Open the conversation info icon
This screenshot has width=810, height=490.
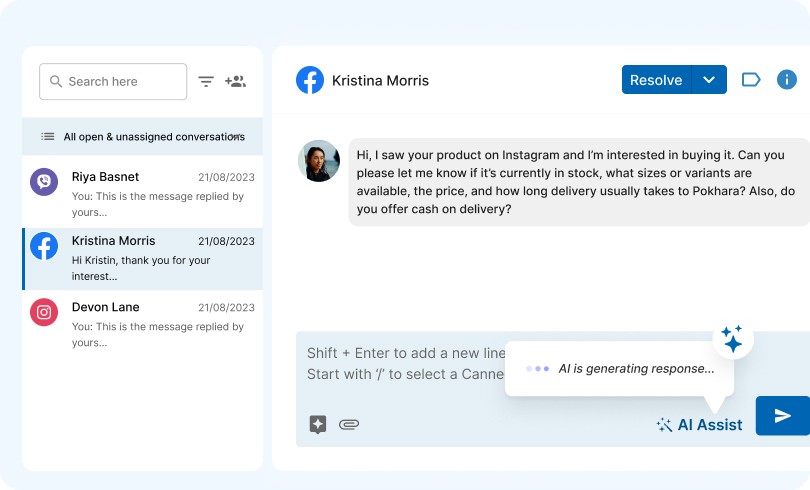pyautogui.click(x=787, y=80)
